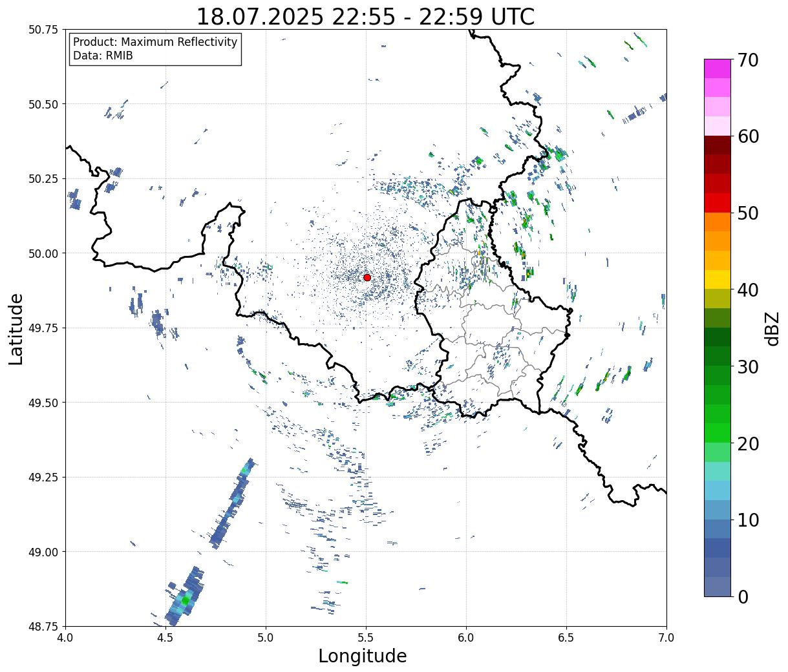Click the 'dBZ' colorbar label
Screen dimensions: 788x672
[x=772, y=328]
